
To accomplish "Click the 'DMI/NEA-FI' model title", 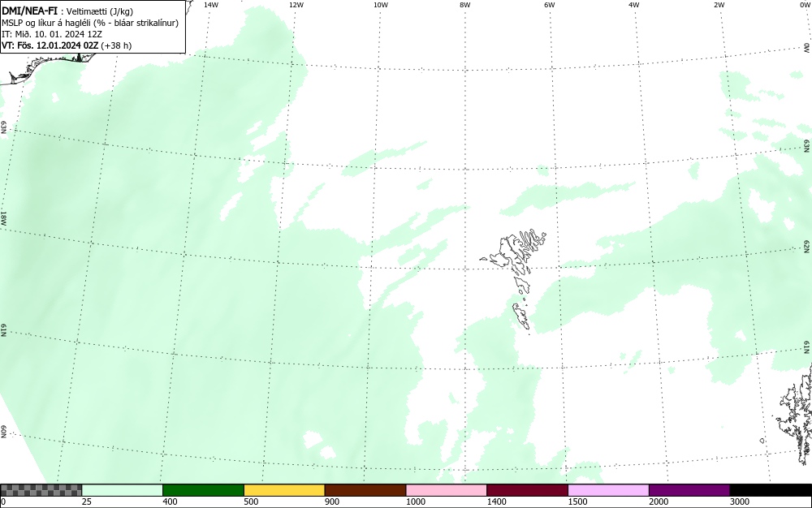I will 29,11.
